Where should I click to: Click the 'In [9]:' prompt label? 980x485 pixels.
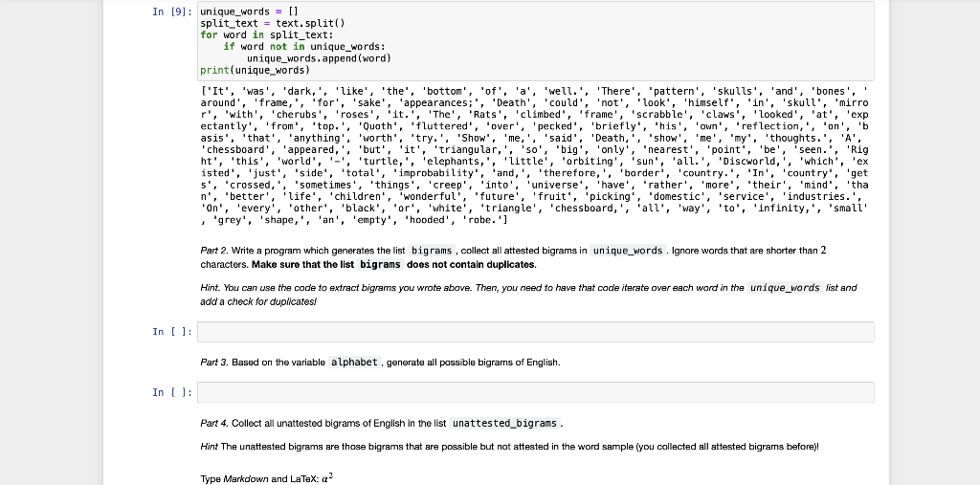pos(172,11)
